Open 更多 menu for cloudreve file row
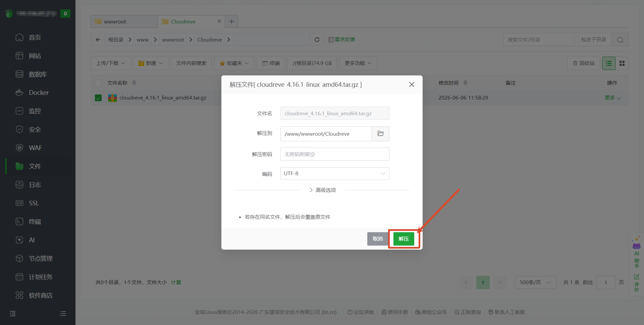 point(612,98)
